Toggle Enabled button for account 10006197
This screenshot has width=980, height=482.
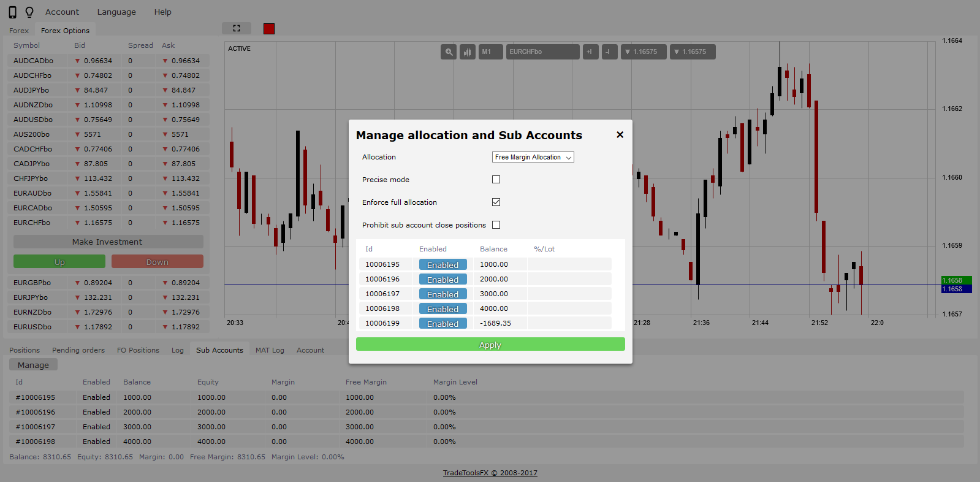443,294
